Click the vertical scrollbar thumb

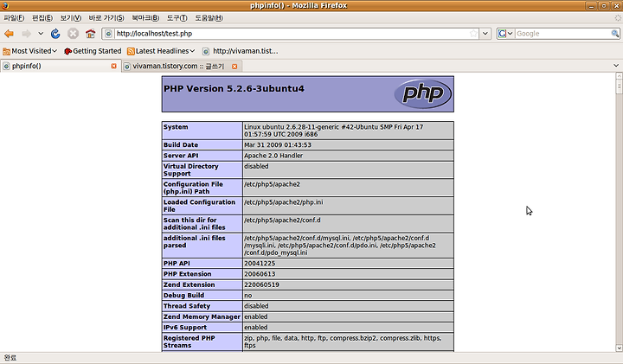[x=619, y=86]
